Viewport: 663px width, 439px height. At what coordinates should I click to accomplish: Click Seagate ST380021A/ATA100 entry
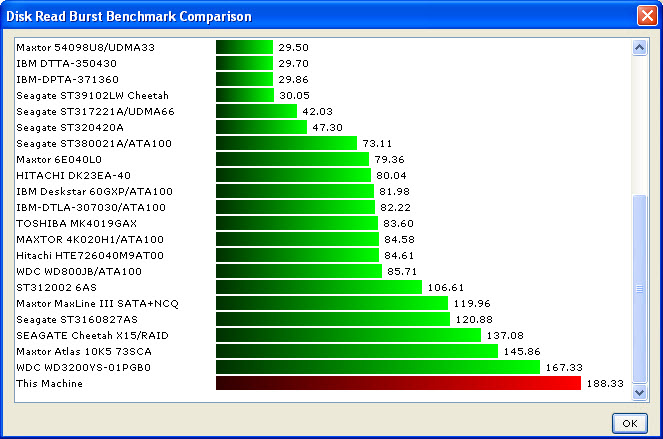coord(94,144)
